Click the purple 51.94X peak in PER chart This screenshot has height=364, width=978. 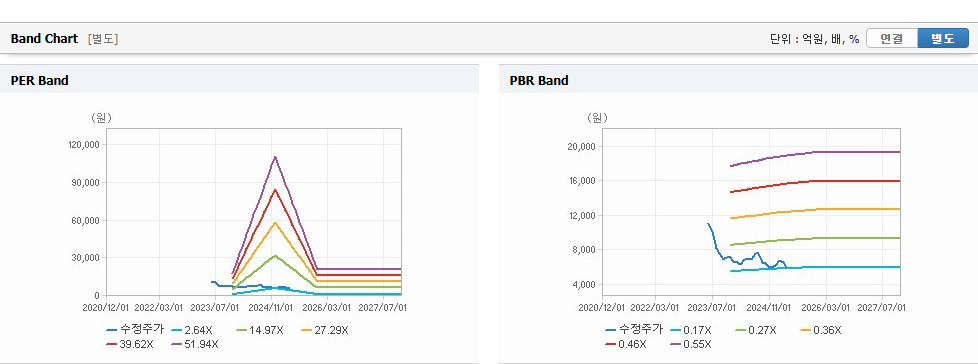[275, 157]
